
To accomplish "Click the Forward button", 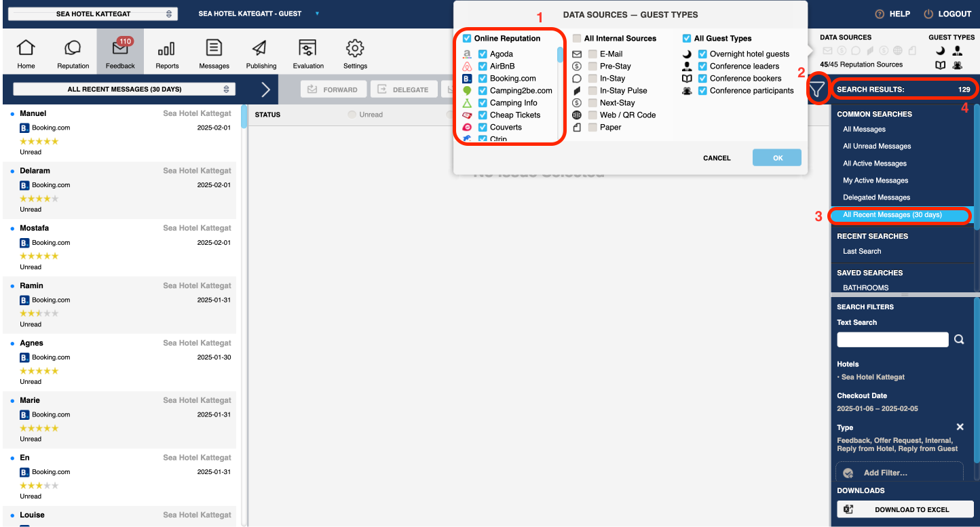I will coord(333,90).
